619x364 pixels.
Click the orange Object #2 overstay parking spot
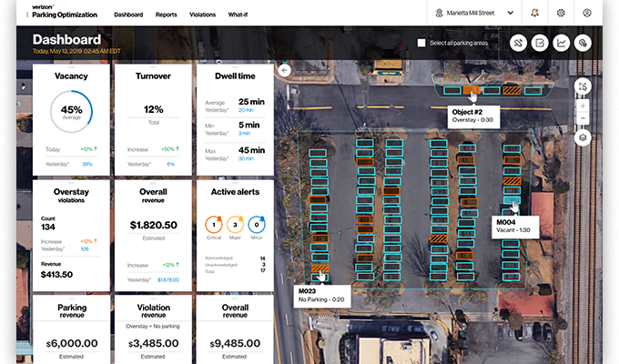[472, 90]
